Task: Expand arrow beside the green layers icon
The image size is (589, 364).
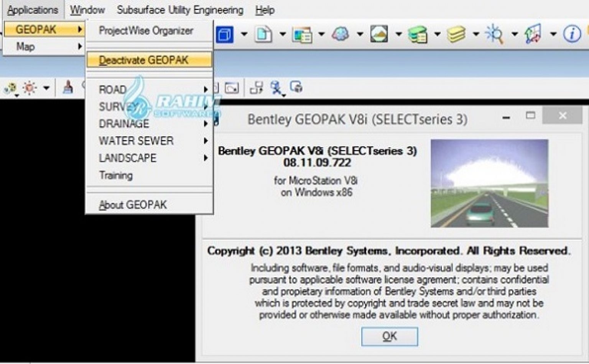Action: [437, 34]
